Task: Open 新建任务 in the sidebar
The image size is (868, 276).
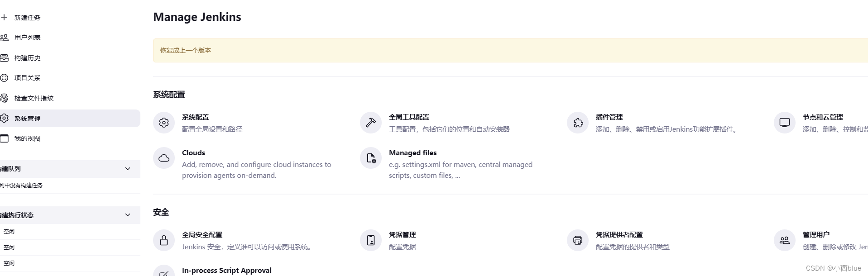Action: tap(27, 18)
